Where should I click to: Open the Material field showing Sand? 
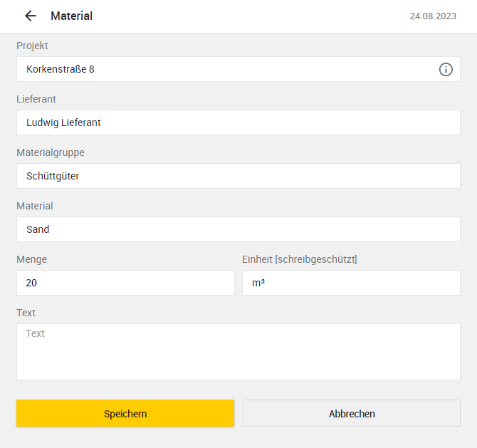pos(238,229)
